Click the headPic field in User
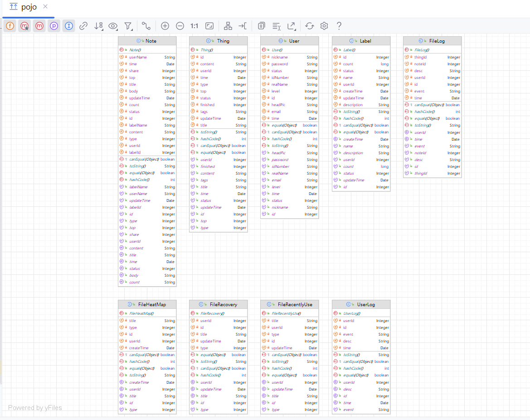Screen dimensions: 530x420 (289, 105)
